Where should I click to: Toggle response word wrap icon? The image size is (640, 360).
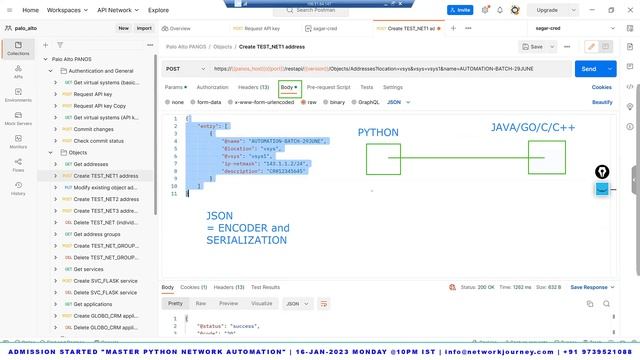pos(324,304)
